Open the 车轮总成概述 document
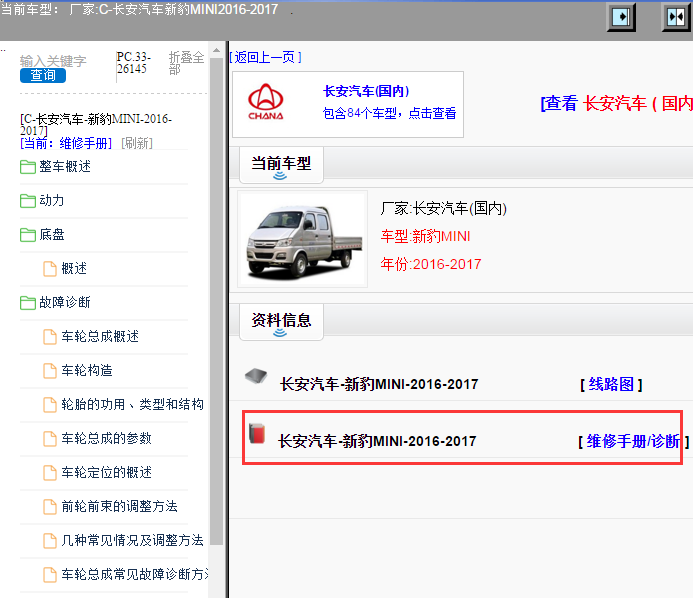693x598 pixels. (100, 336)
